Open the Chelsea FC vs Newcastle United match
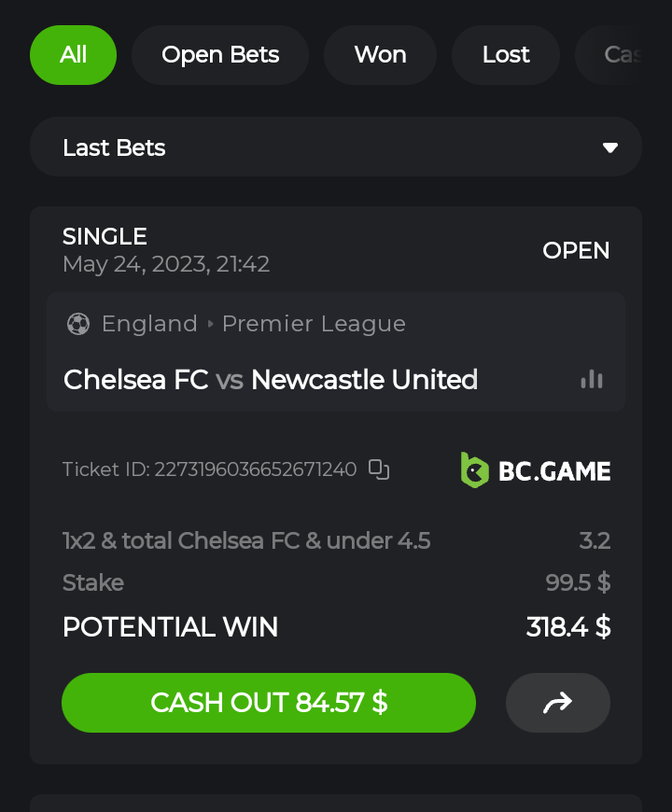The image size is (672, 812). (271, 380)
